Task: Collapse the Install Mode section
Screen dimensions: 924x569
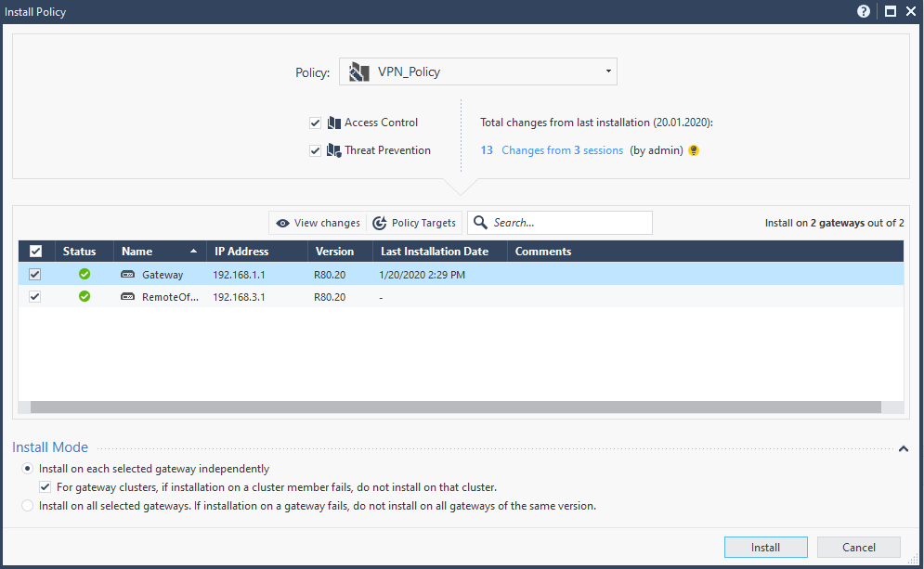Action: 904,449
